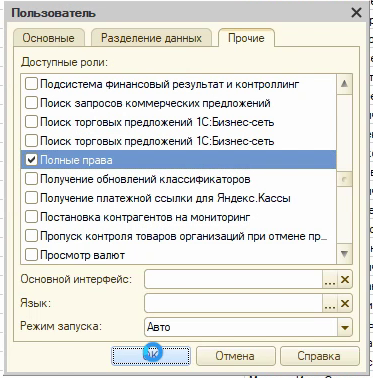Screen dimensions: 373x378
Task: Click the Язык input field
Action: 233,303
